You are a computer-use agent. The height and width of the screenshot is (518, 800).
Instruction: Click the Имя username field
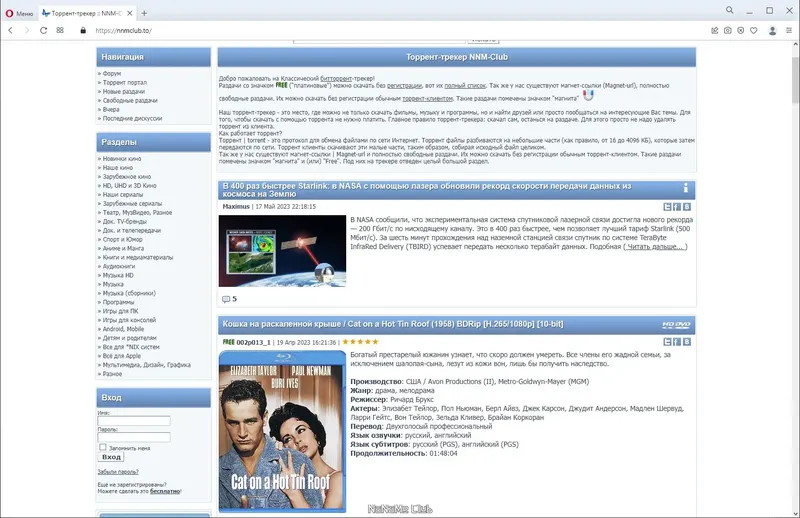(134, 421)
